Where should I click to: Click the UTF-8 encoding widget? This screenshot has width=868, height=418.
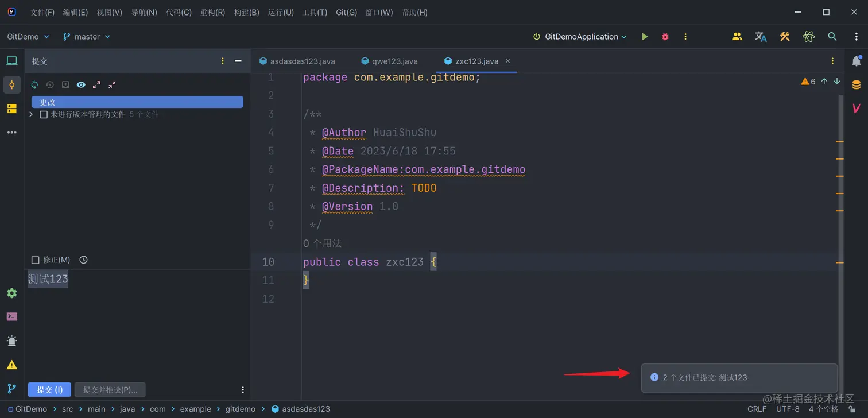pyautogui.click(x=788, y=409)
